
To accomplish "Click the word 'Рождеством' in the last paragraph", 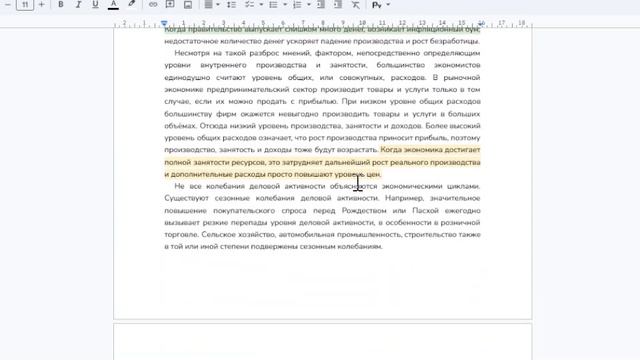I will pos(364,211).
